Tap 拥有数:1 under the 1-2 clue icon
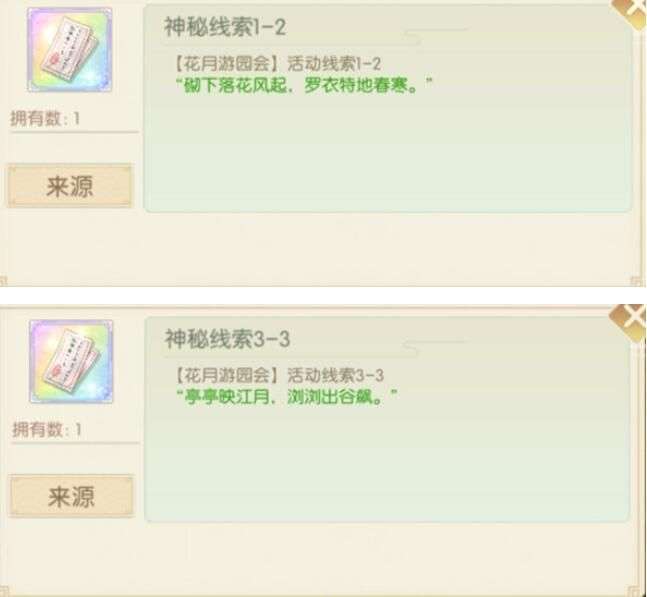647x597 pixels. (45, 119)
